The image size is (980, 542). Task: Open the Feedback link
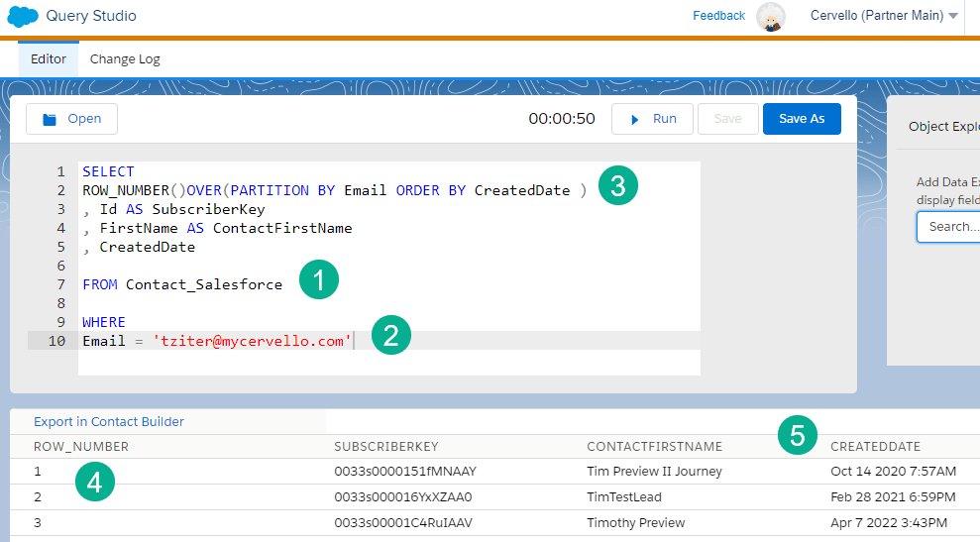pos(718,16)
